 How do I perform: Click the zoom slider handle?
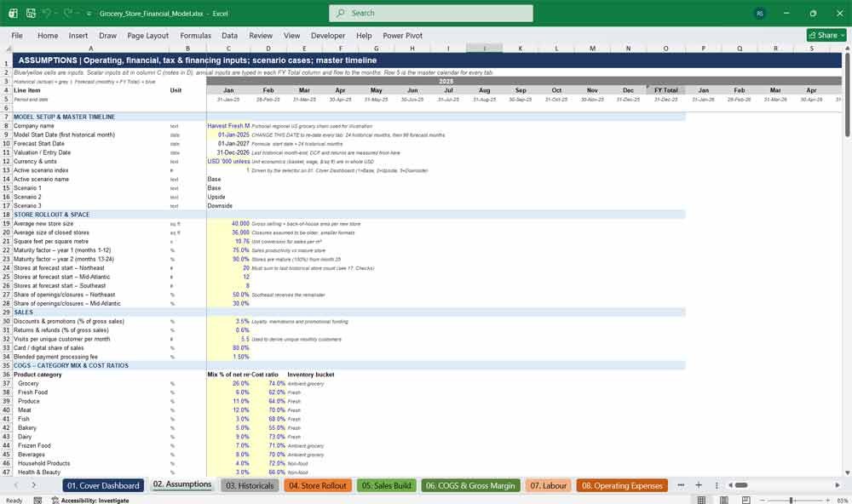click(792, 500)
